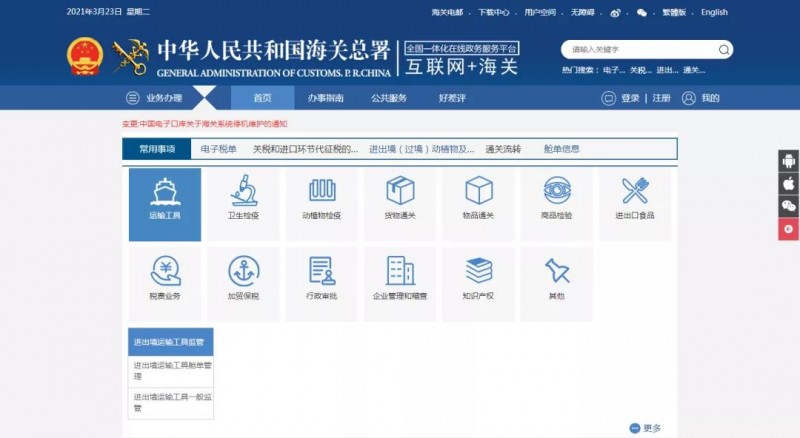Switch to the 电子税单 tab
The width and height of the screenshot is (800, 438).
pos(219,149)
